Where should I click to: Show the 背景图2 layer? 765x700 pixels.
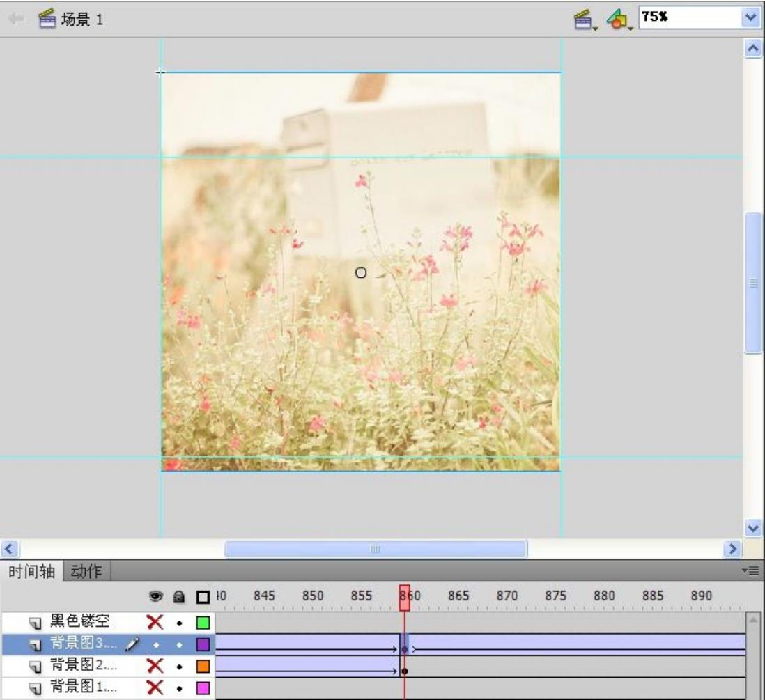pos(155,665)
